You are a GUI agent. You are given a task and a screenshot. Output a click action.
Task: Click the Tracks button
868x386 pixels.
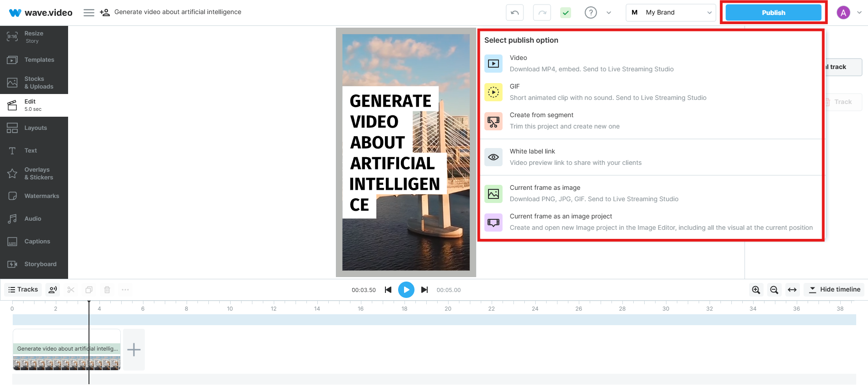coord(23,290)
